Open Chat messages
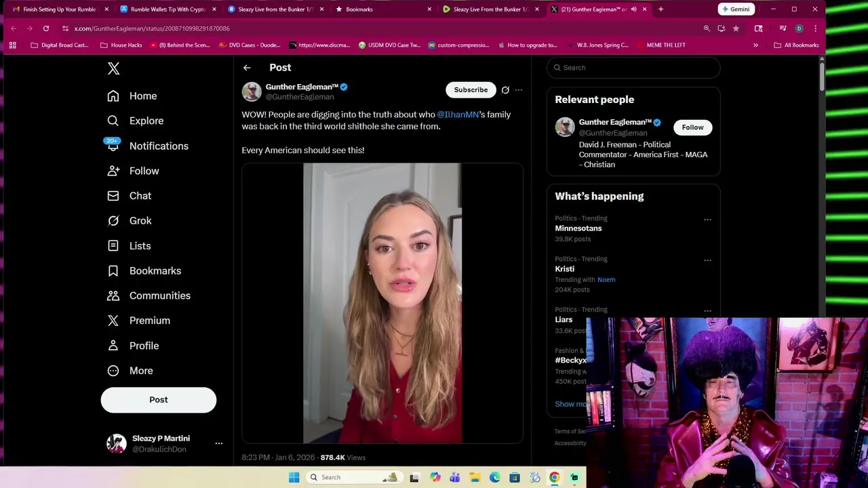868x488 pixels. point(130,196)
